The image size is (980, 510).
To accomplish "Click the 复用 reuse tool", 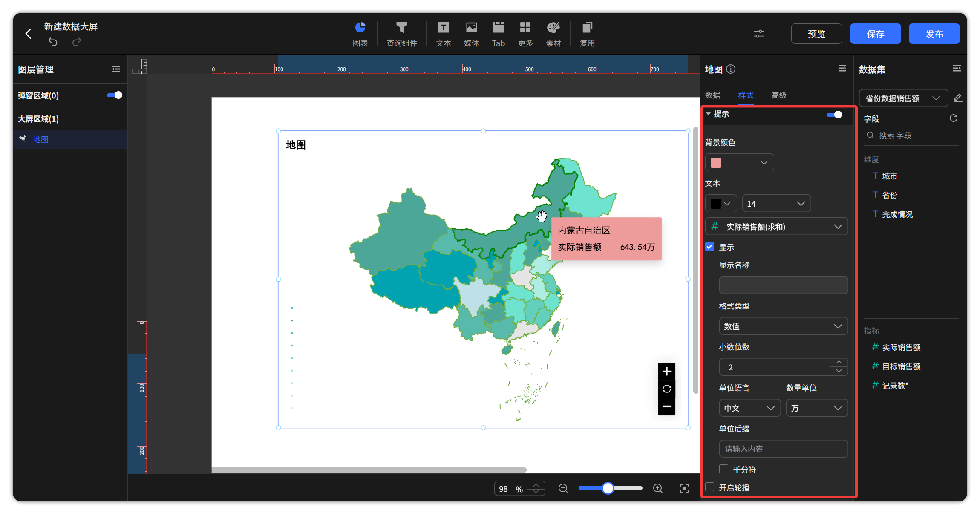I will point(587,34).
